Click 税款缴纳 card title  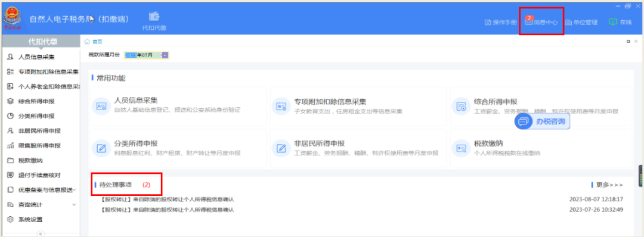(489, 144)
